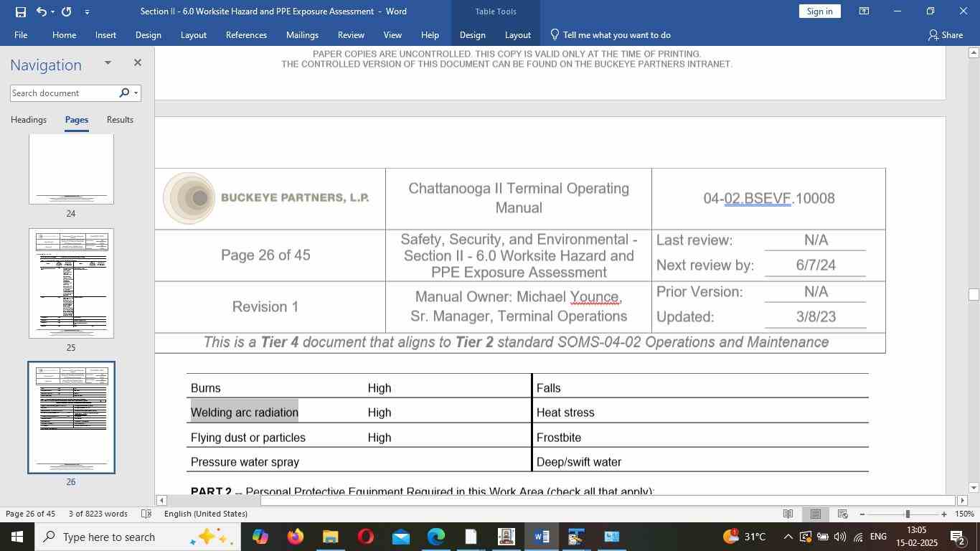Viewport: 980px width, 551px height.
Task: Click the 'Burns' table cell
Action: click(205, 388)
